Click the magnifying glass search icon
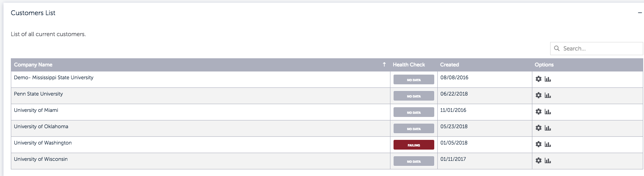The height and width of the screenshot is (176, 644). 557,49
